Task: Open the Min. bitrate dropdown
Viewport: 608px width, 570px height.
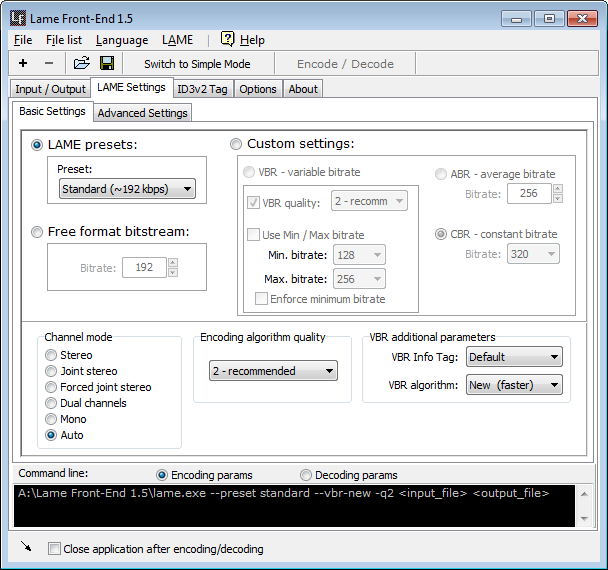Action: click(359, 255)
